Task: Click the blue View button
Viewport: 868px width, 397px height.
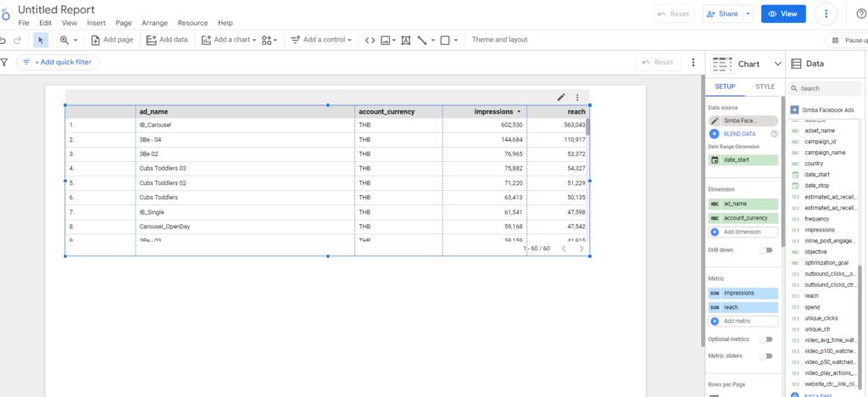Action: pyautogui.click(x=782, y=14)
